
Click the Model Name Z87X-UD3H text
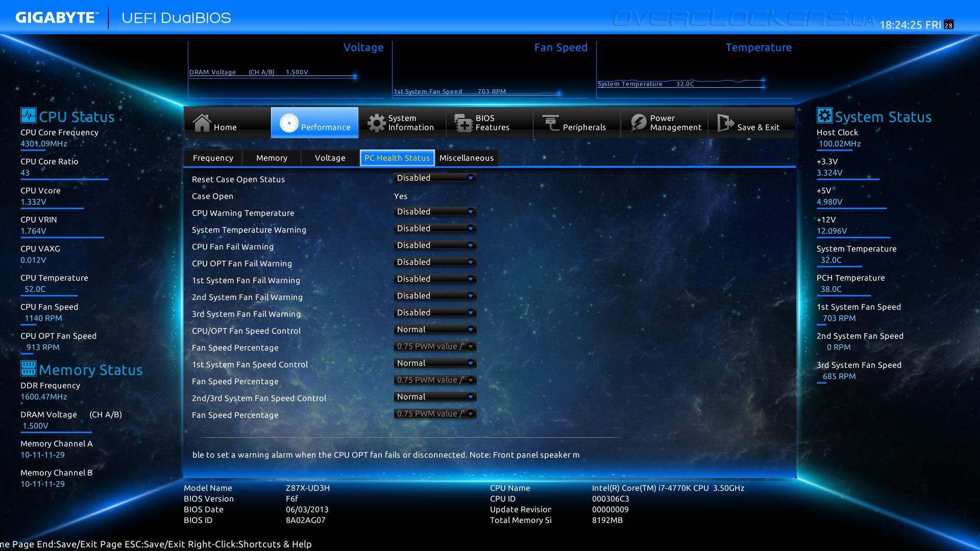308,488
